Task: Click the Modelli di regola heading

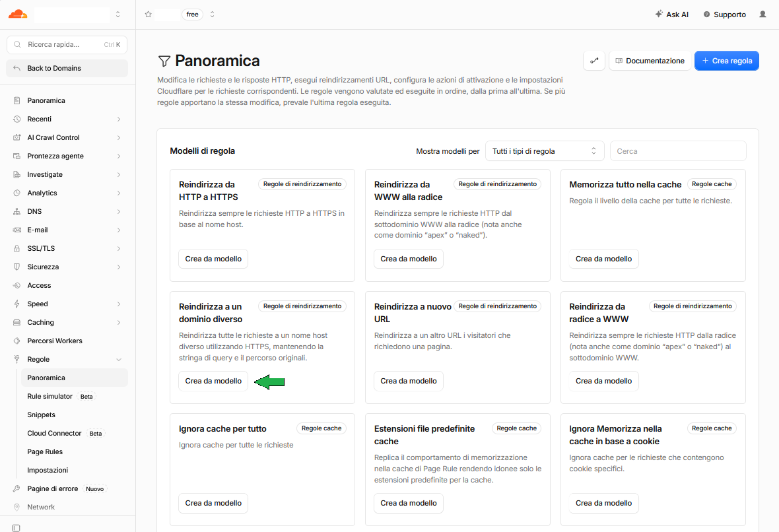Action: pyautogui.click(x=202, y=151)
